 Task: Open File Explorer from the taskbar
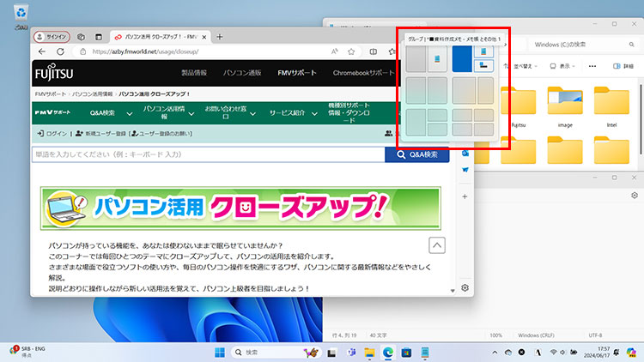[368, 353]
